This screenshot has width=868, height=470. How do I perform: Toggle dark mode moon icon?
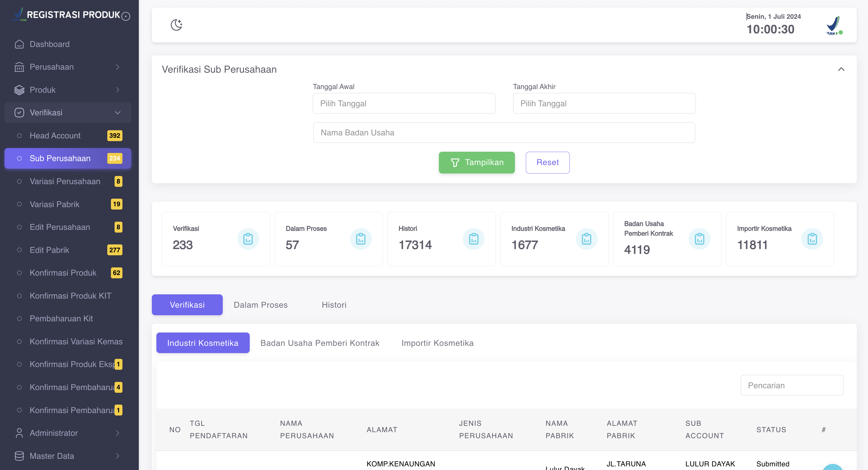176,25
